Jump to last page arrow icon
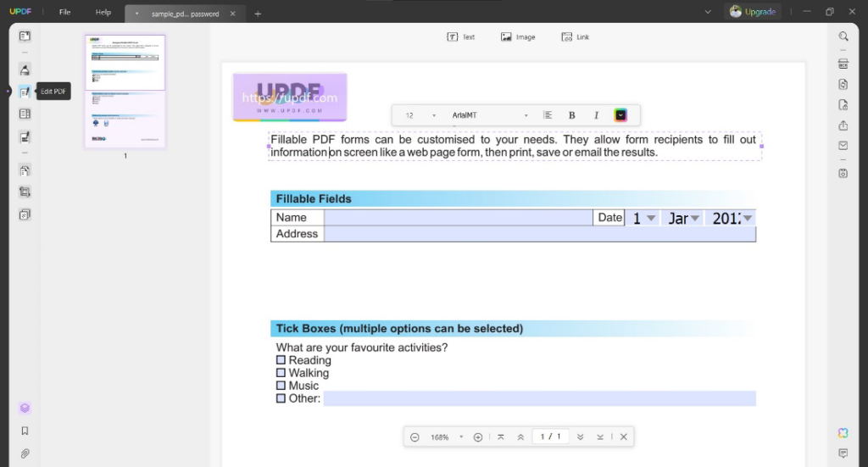868x467 pixels. tap(600, 437)
